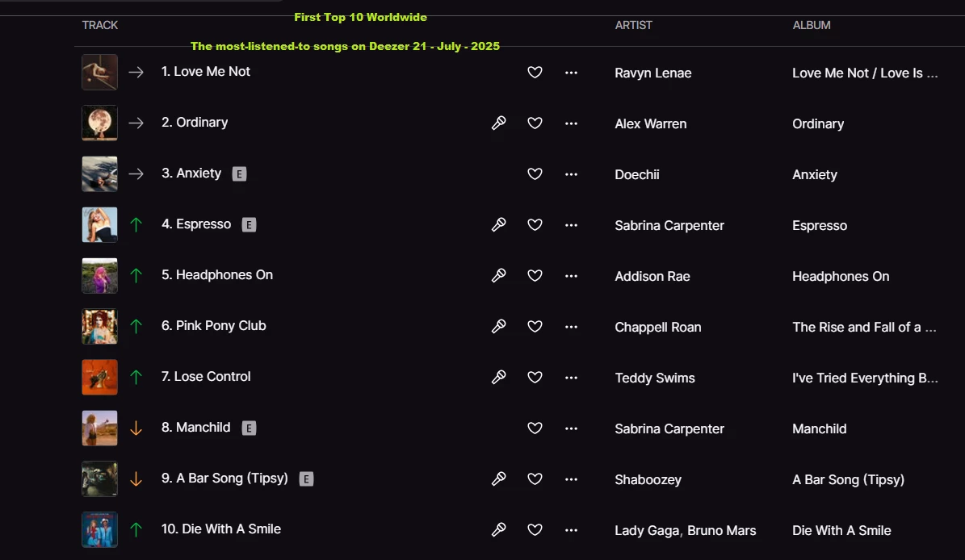The width and height of the screenshot is (965, 560).
Task: Open lyrics for Headphones On
Action: coord(499,275)
